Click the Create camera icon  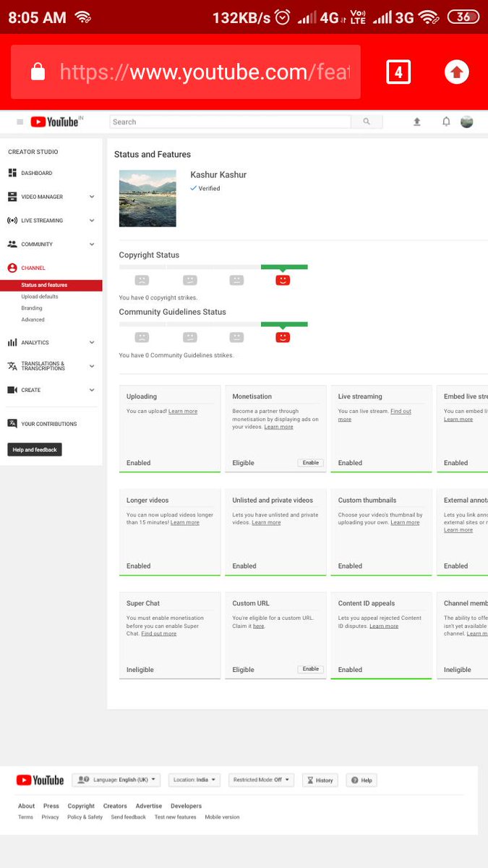pyautogui.click(x=12, y=390)
